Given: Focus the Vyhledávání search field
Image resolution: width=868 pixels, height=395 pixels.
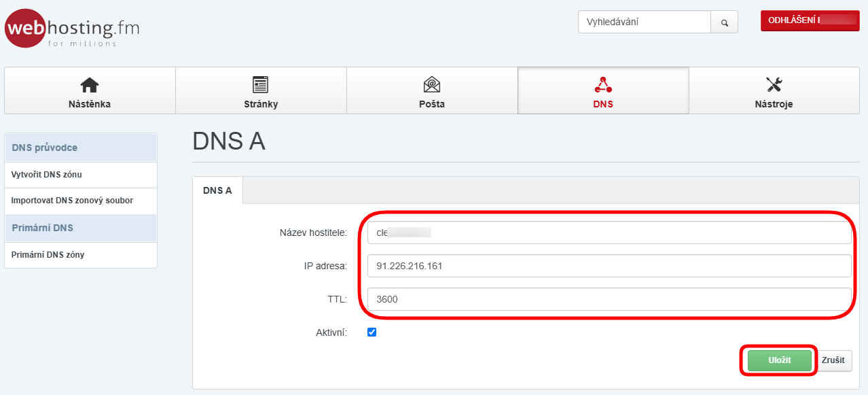Looking at the screenshot, I should (x=644, y=22).
